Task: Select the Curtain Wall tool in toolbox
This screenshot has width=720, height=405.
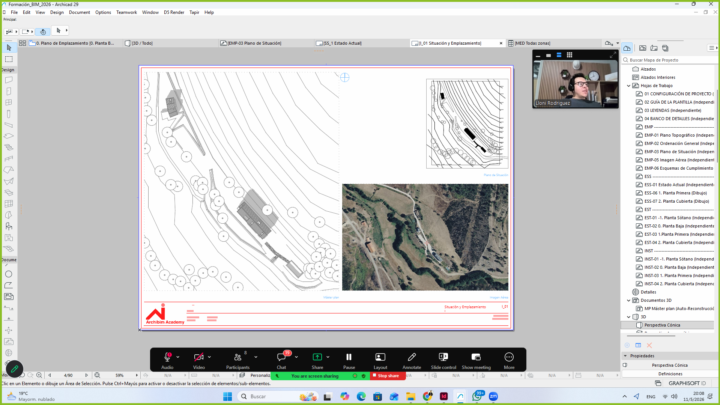Action: point(9,204)
